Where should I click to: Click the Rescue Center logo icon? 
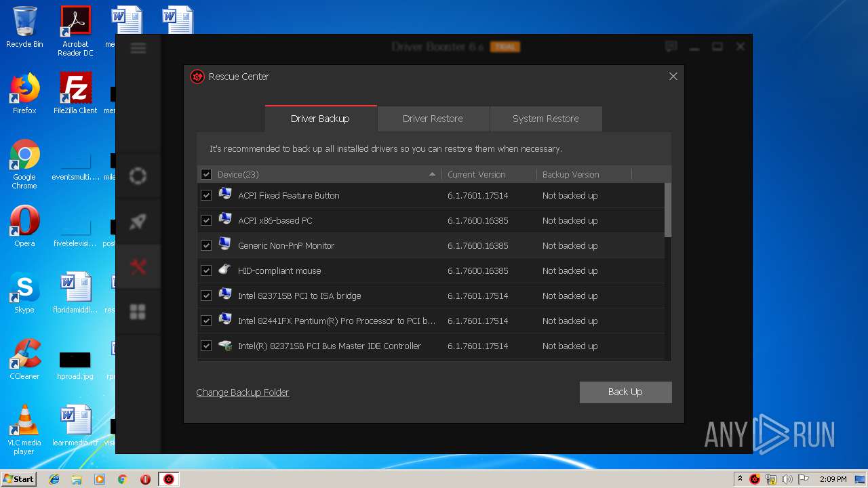(197, 77)
